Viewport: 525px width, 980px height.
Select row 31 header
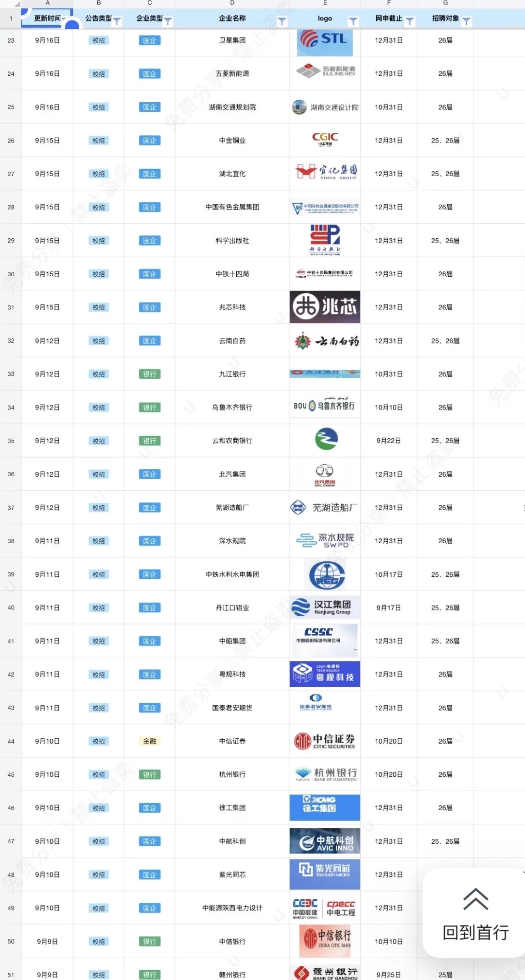(11, 307)
